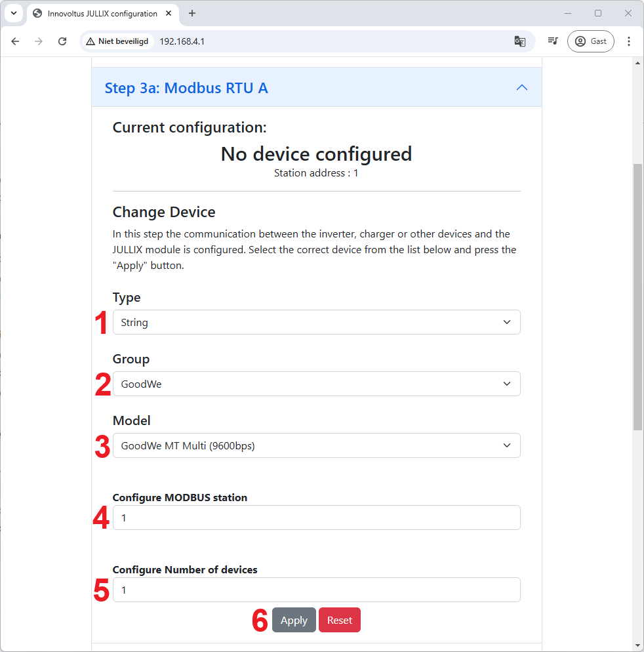Open the media controls icon
644x652 pixels.
point(553,41)
